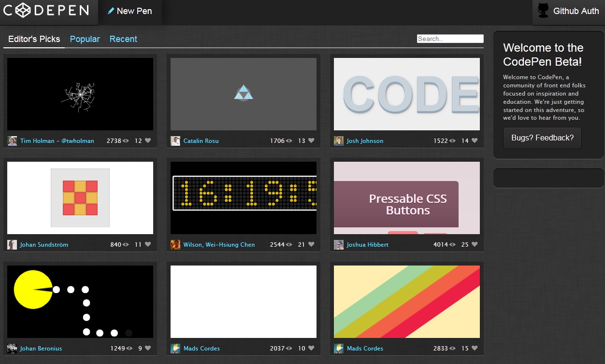
Task: Click Josh Johnson's avatar picture
Action: pos(339,141)
